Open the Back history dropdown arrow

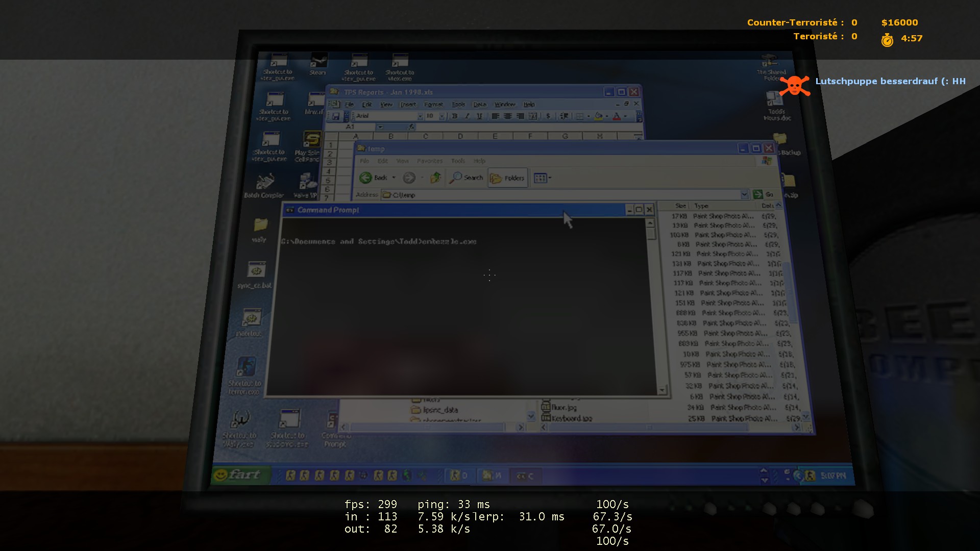[x=394, y=178]
